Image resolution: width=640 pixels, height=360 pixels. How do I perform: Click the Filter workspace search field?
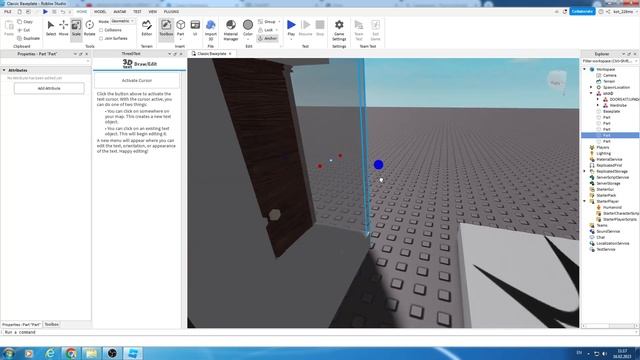(609, 61)
